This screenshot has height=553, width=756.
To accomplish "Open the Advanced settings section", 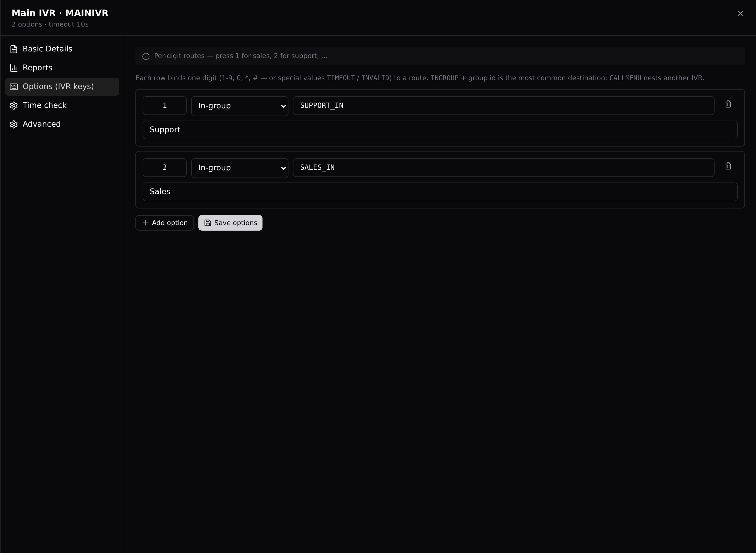I will (x=62, y=124).
